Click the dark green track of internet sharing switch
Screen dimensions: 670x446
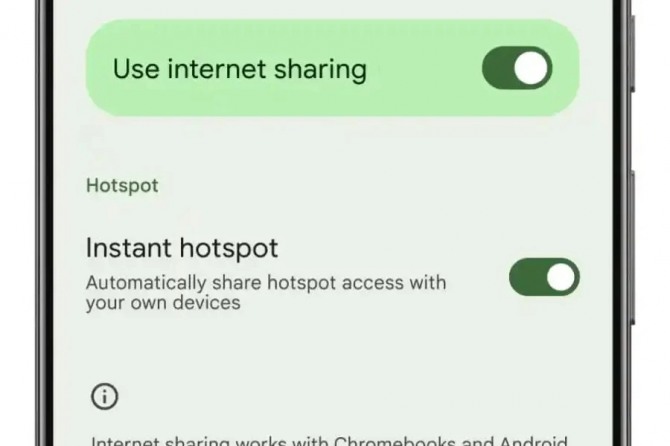tap(497, 68)
